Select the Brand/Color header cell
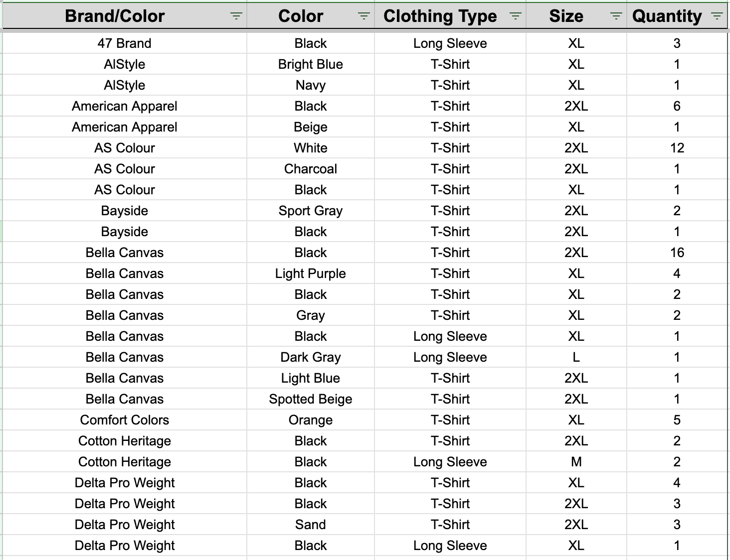The image size is (730, 560). [x=125, y=16]
